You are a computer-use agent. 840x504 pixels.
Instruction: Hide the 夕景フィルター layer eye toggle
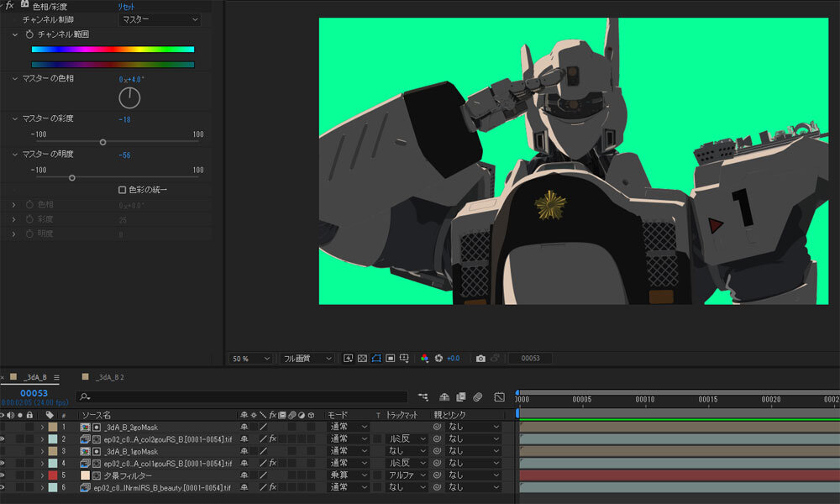pyautogui.click(x=3, y=475)
